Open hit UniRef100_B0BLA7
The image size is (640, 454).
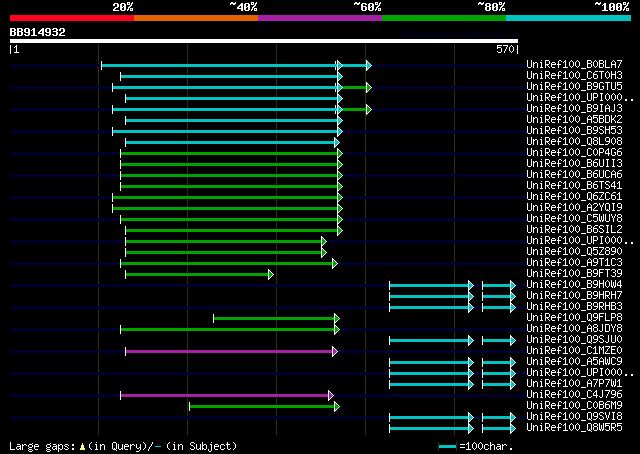point(574,64)
